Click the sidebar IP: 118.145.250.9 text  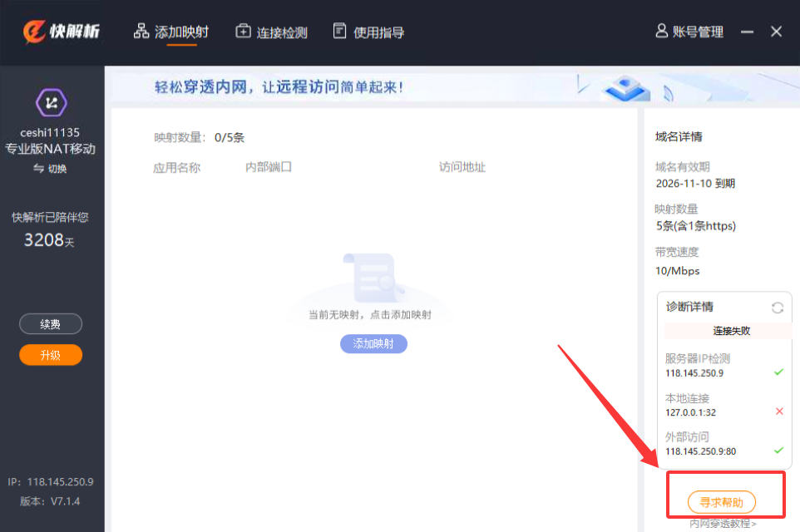point(51,482)
